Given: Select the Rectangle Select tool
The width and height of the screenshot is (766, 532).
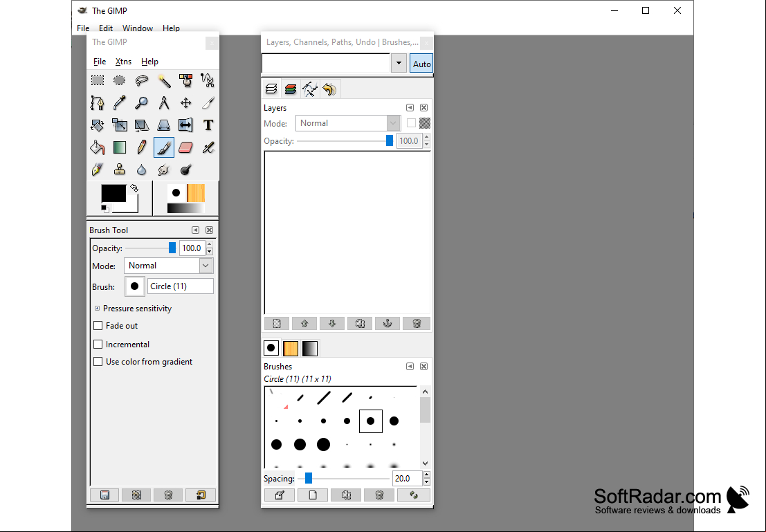Looking at the screenshot, I should [x=98, y=80].
